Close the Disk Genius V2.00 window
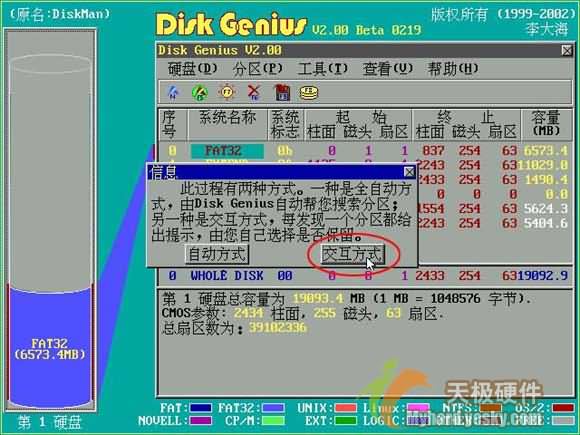This screenshot has height=435, width=580. (x=567, y=50)
